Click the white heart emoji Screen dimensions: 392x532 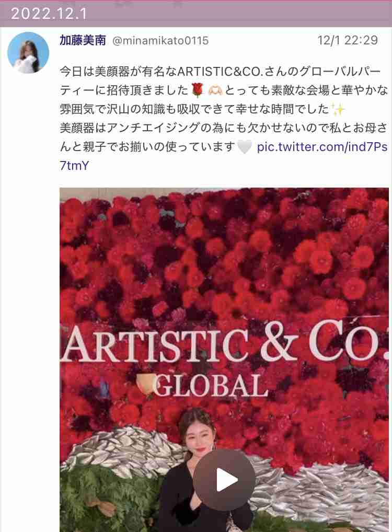245,147
